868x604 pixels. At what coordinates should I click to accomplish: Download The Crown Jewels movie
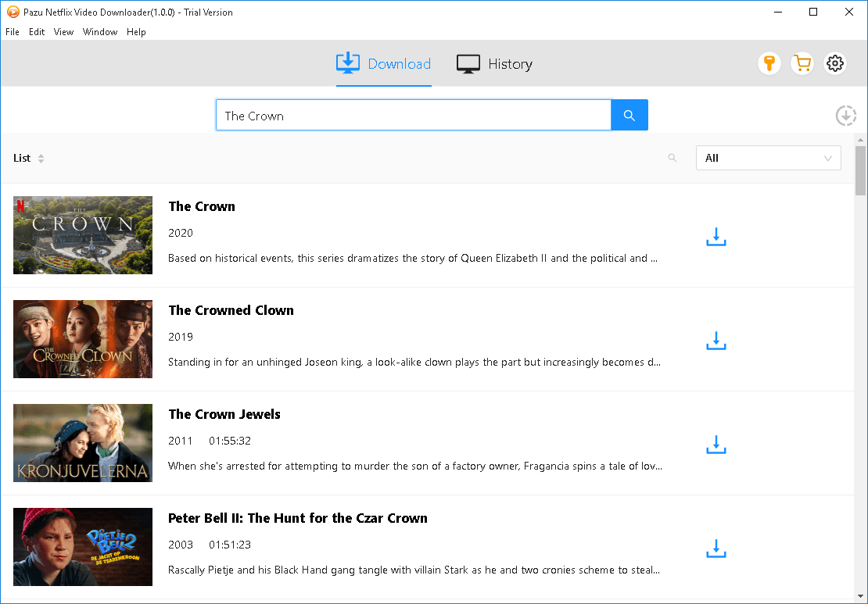coord(716,445)
